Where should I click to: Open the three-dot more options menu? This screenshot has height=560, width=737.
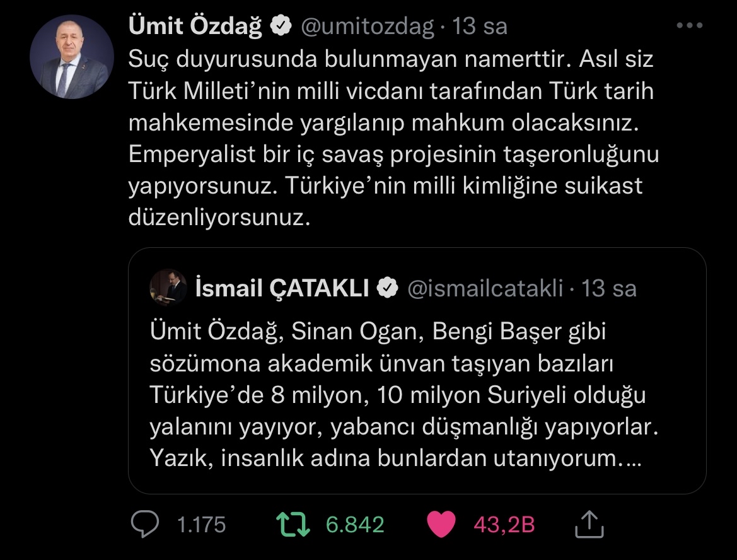(688, 26)
